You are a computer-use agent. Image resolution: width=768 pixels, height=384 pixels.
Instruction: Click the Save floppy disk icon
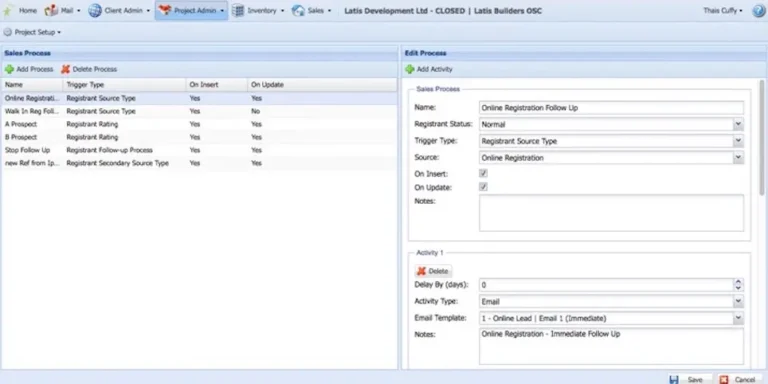pos(674,380)
